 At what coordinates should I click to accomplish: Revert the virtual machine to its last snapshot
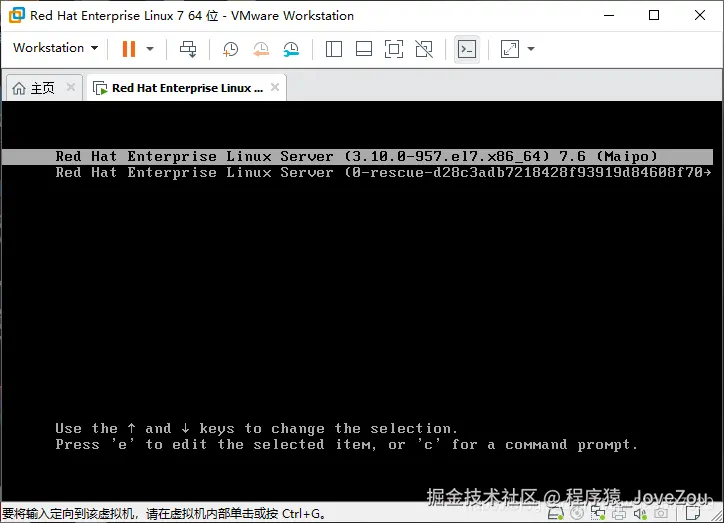point(261,49)
